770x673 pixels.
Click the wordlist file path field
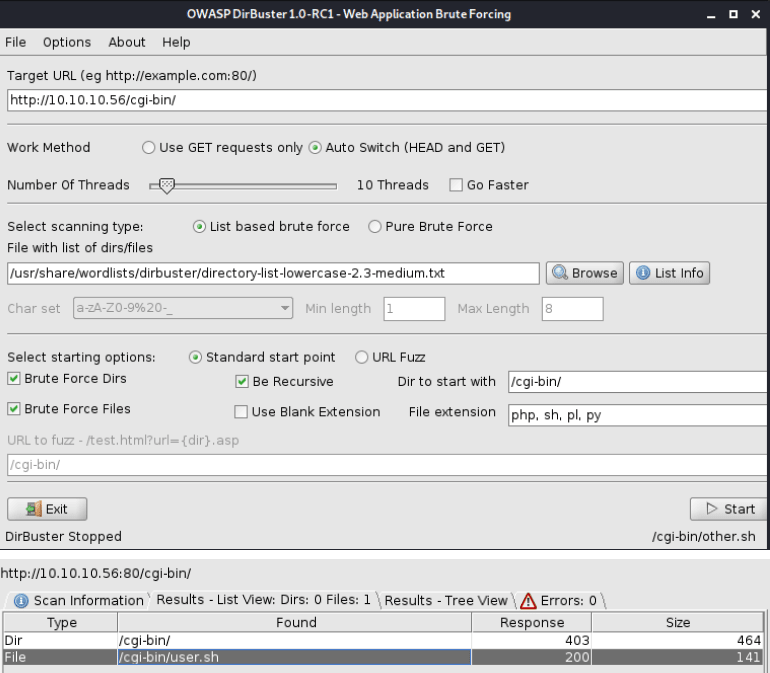point(273,273)
